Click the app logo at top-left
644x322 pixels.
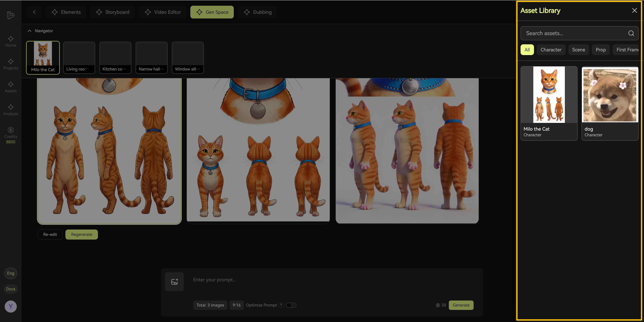[x=11, y=15]
